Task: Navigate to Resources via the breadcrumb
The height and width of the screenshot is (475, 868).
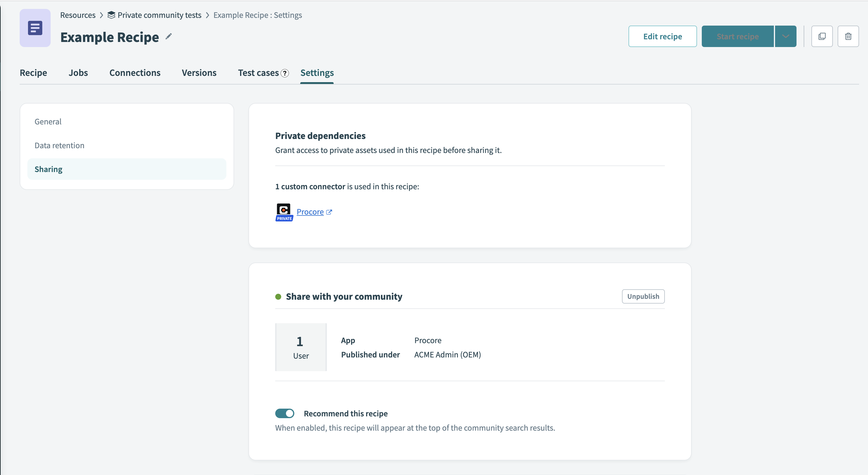Action: [78, 15]
